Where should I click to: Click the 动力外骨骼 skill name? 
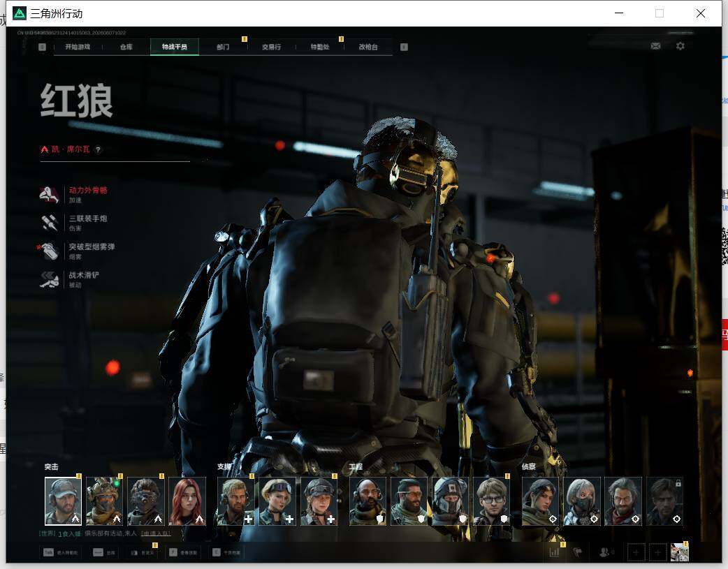coord(88,191)
